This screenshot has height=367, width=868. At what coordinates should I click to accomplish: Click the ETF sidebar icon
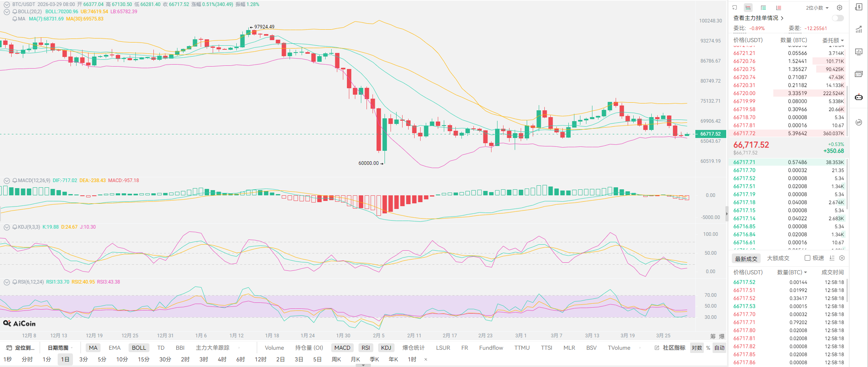pyautogui.click(x=858, y=74)
